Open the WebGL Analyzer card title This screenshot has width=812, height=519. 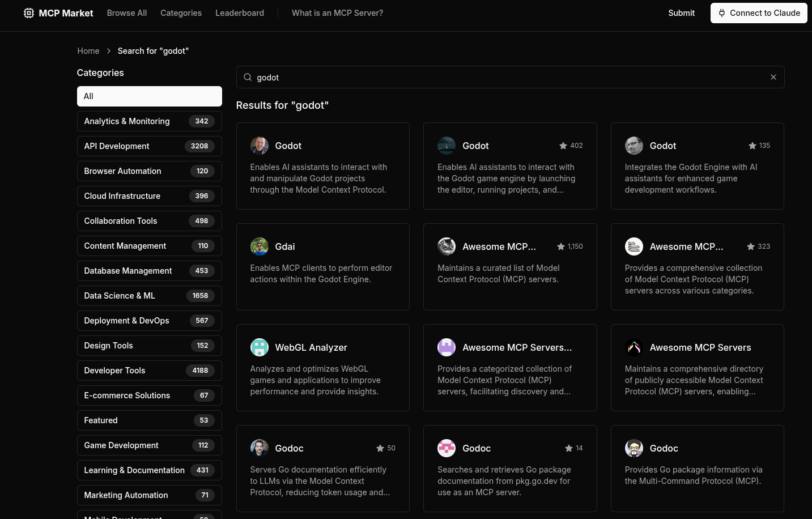pos(311,347)
